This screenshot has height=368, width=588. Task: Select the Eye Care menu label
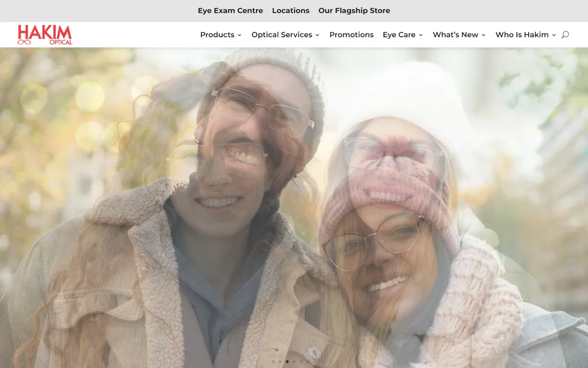pyautogui.click(x=399, y=35)
